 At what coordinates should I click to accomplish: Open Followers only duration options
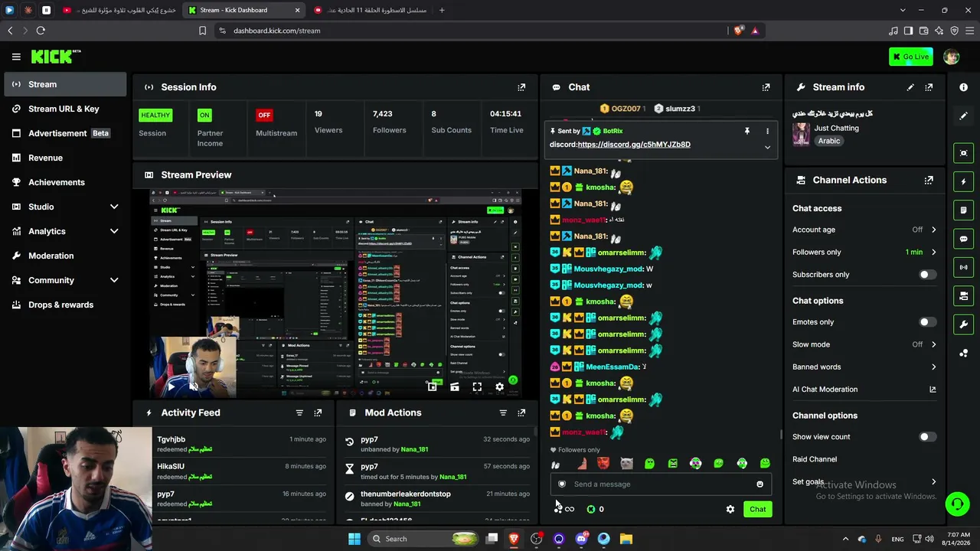coord(933,252)
